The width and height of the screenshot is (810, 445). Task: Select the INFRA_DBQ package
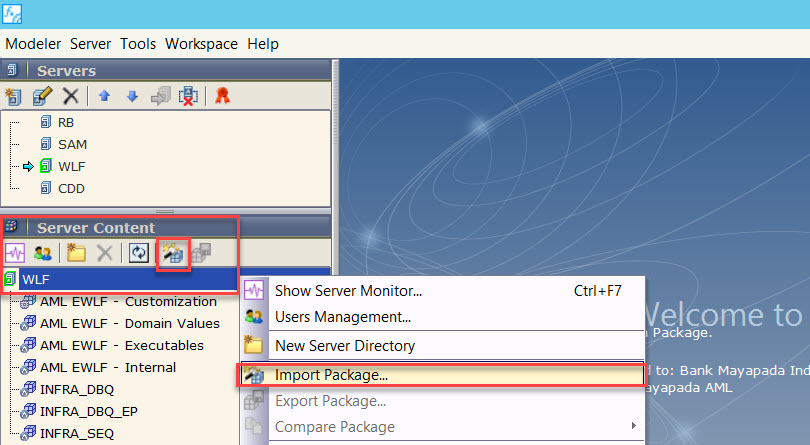pos(77,389)
